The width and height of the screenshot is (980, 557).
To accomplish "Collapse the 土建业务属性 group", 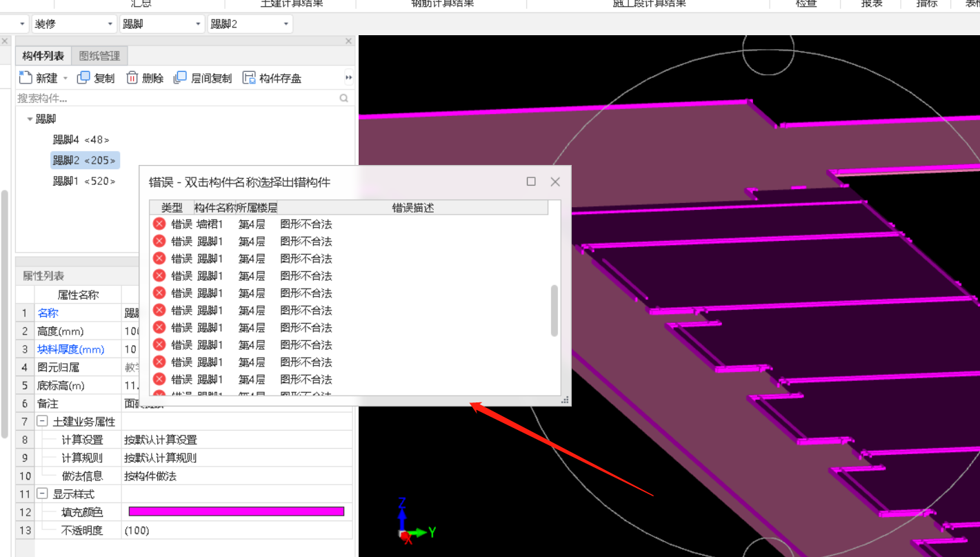I will (x=42, y=421).
